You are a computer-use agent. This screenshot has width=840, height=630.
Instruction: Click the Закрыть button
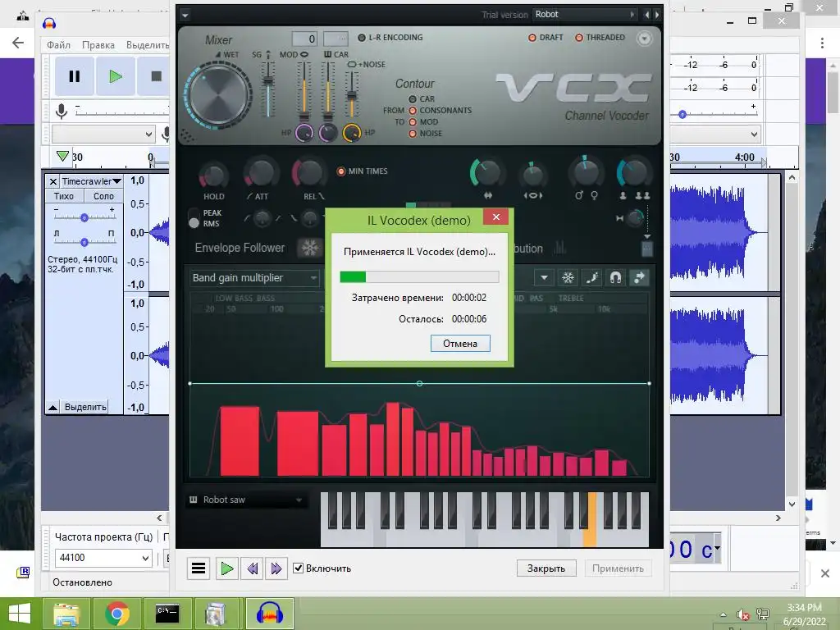click(x=546, y=568)
